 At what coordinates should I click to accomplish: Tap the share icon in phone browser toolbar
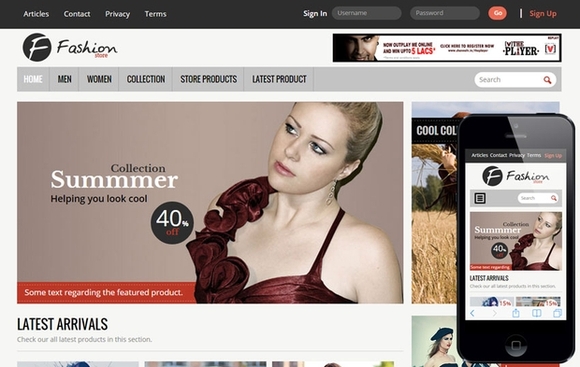(516, 313)
